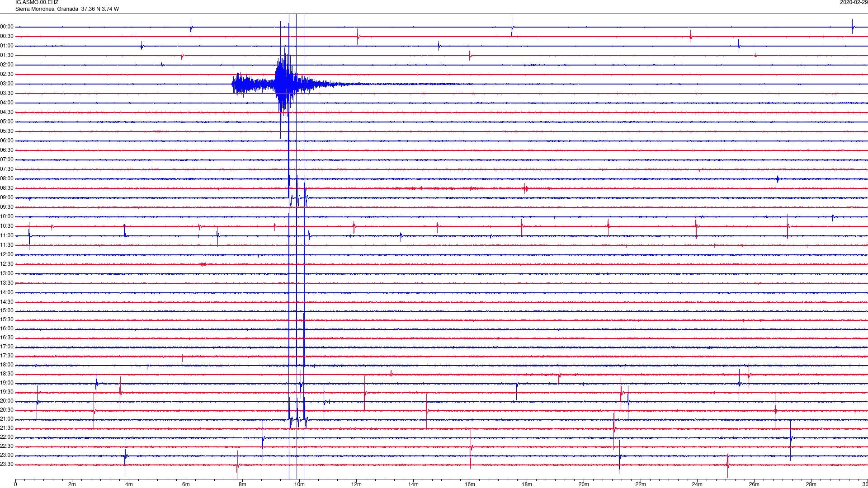Select the 09:00 trace time label
The image size is (868, 488).
click(x=7, y=198)
